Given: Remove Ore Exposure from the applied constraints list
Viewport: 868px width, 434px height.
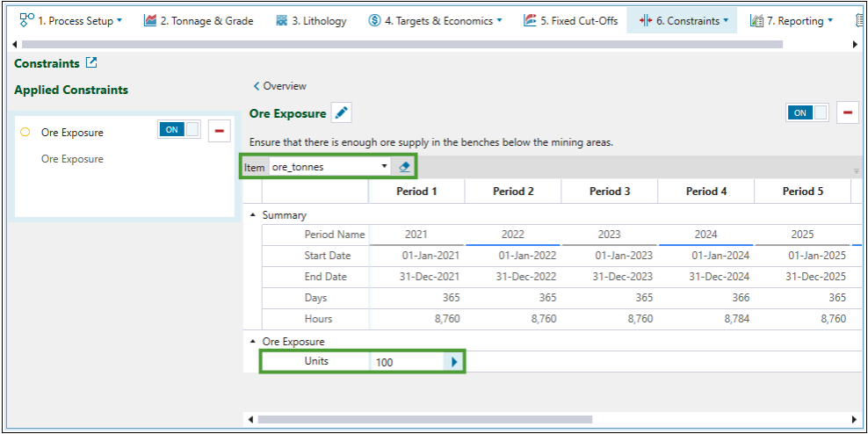Looking at the screenshot, I should [220, 131].
